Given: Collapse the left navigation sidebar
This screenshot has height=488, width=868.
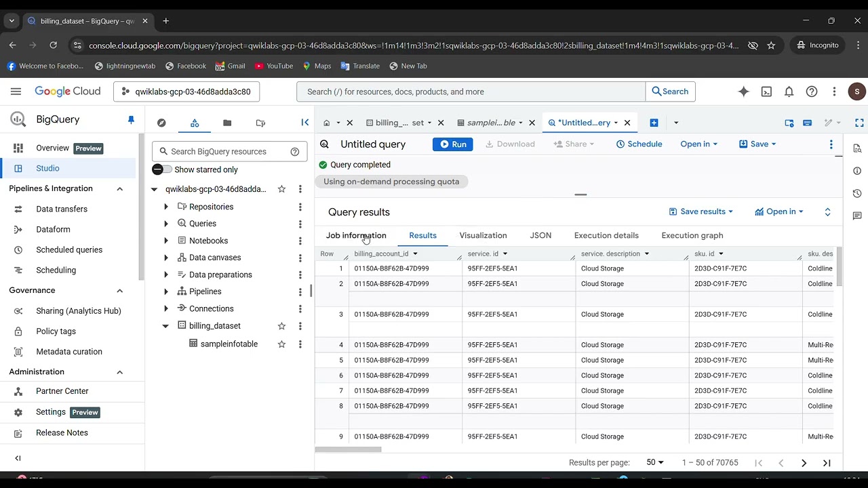Looking at the screenshot, I should [18, 458].
